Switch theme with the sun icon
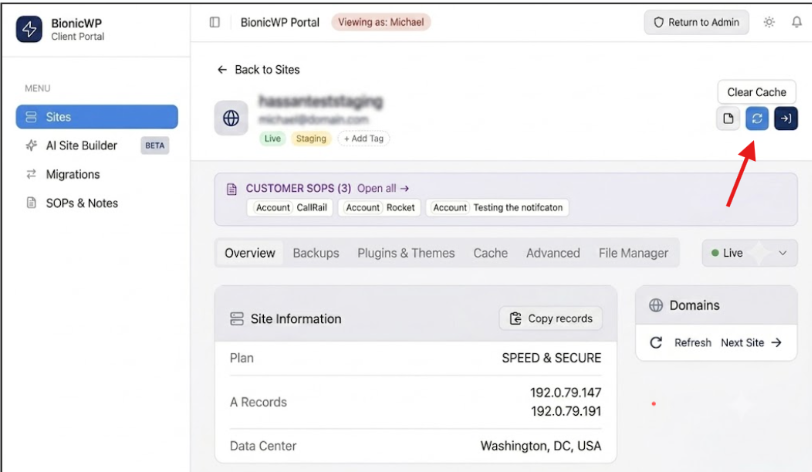The height and width of the screenshot is (472, 812). click(x=769, y=22)
